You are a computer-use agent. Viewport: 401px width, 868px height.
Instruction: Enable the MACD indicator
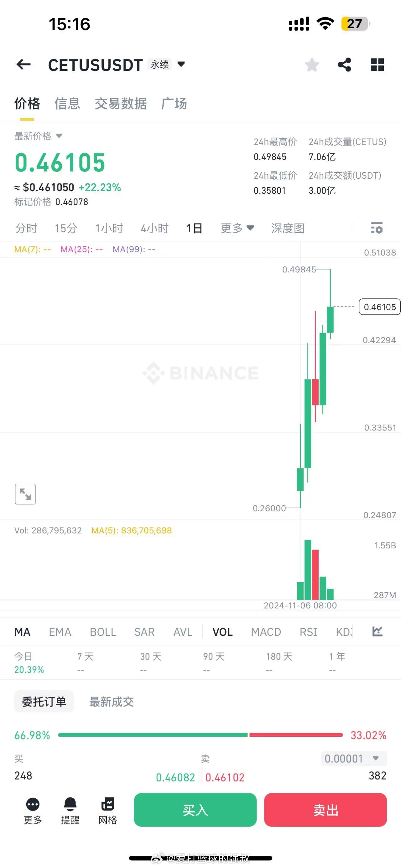266,632
